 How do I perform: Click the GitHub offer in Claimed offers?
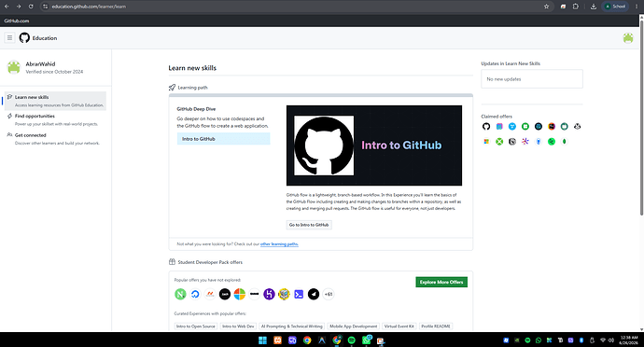pos(486,127)
